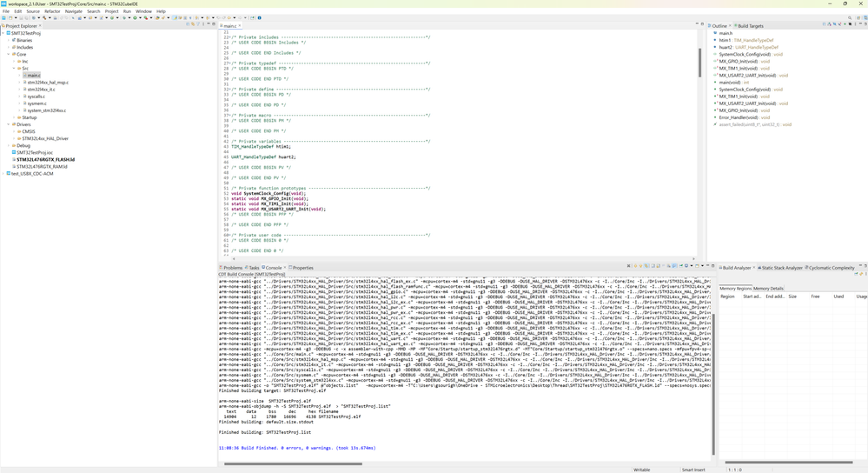The image size is (868, 473).
Task: Click Error_Handler(void) in Outline
Action: tap(742, 117)
